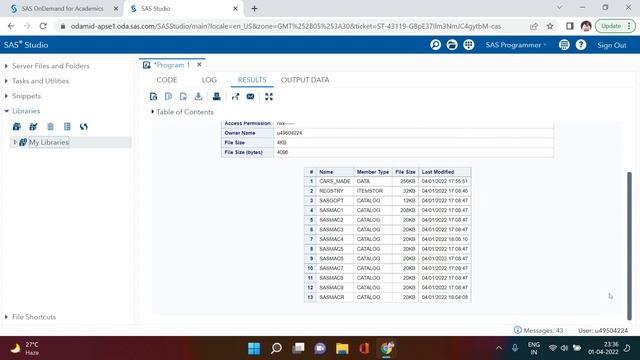Click the Chrome Update button
Screen dimensions: 640x360
tap(615, 26)
